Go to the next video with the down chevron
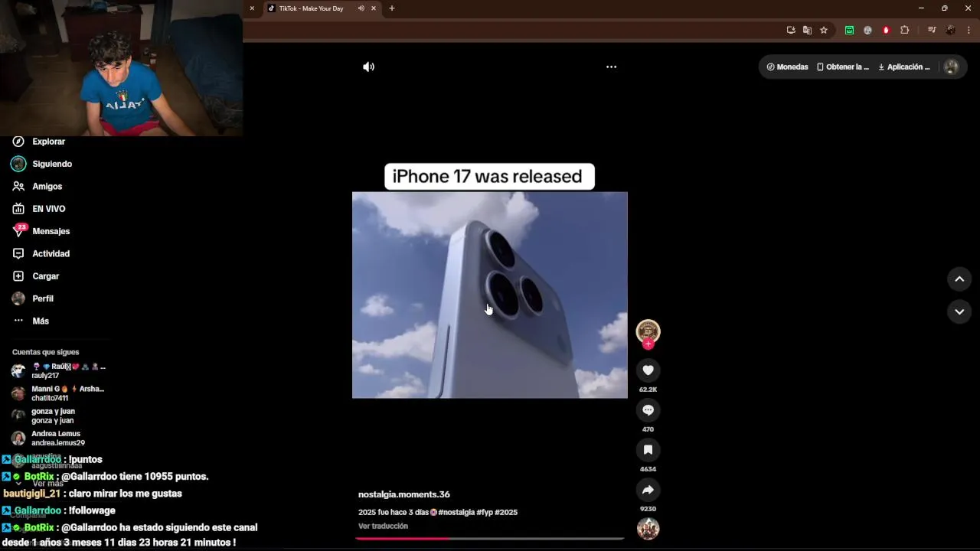 (959, 311)
